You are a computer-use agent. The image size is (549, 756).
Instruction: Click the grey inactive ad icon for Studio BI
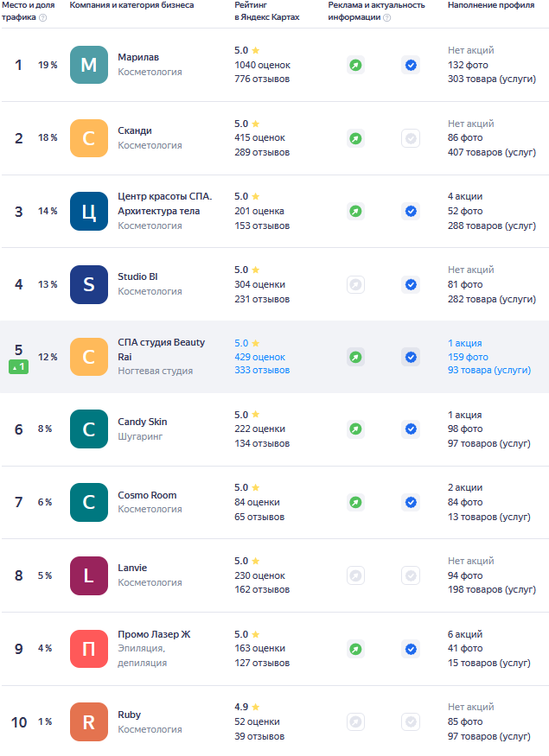point(355,284)
